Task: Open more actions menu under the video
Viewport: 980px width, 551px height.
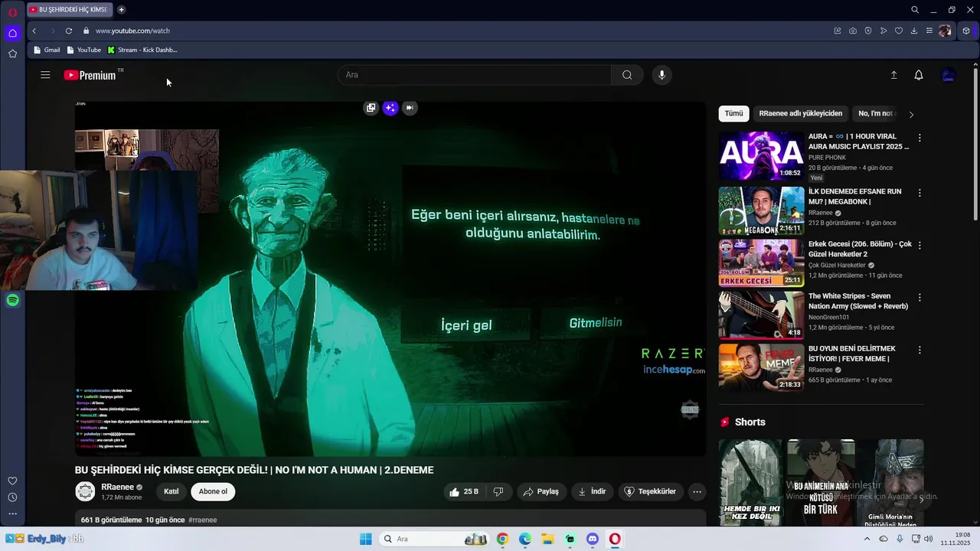Action: tap(697, 491)
